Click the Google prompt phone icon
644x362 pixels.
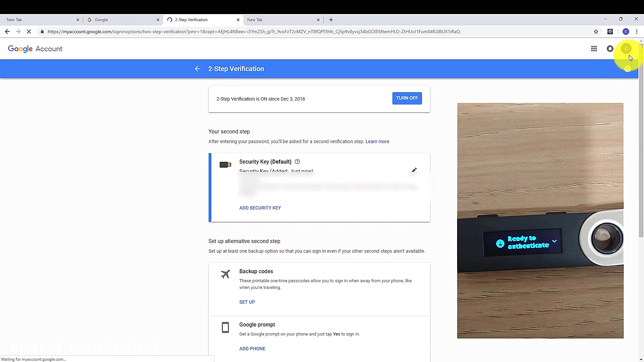click(225, 327)
